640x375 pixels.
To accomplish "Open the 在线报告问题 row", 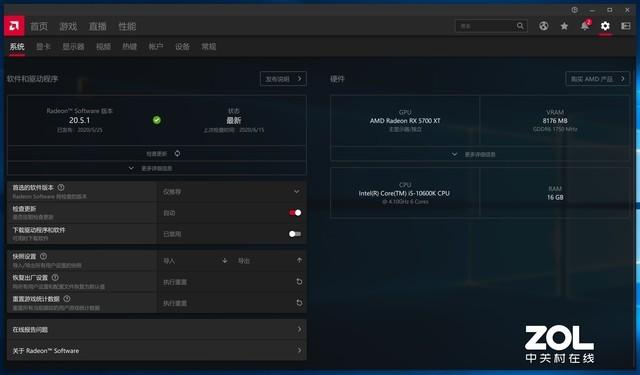I will point(157,329).
